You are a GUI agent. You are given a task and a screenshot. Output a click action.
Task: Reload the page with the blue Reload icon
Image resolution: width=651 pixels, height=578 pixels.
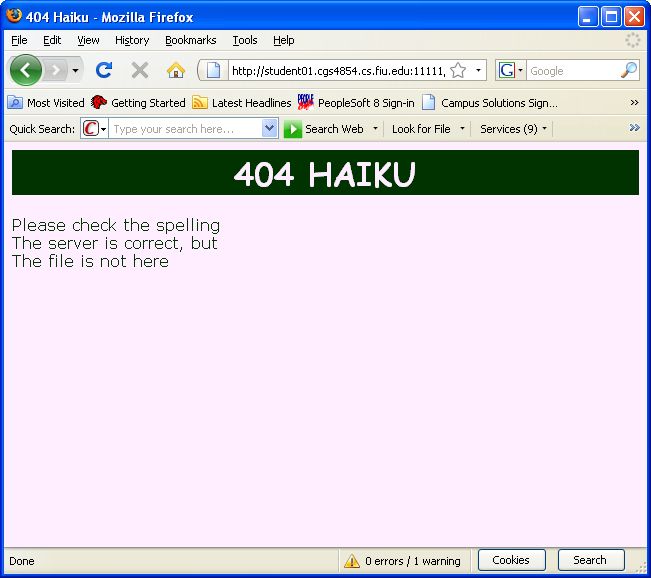pos(104,70)
